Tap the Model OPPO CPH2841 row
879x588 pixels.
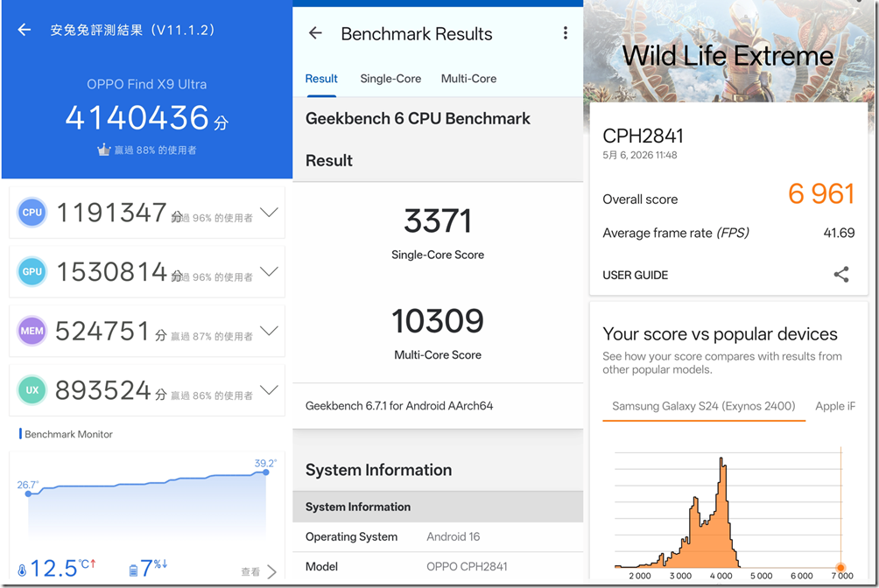[x=438, y=567]
